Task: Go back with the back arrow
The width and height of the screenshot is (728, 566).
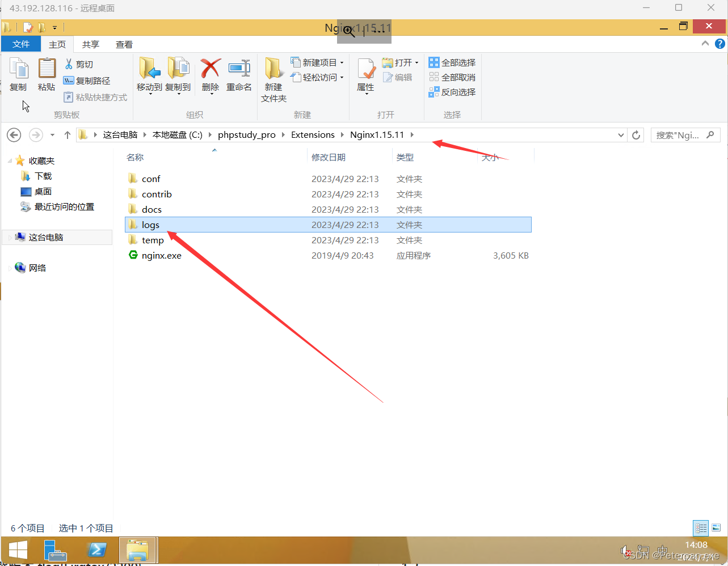Action: coord(14,135)
